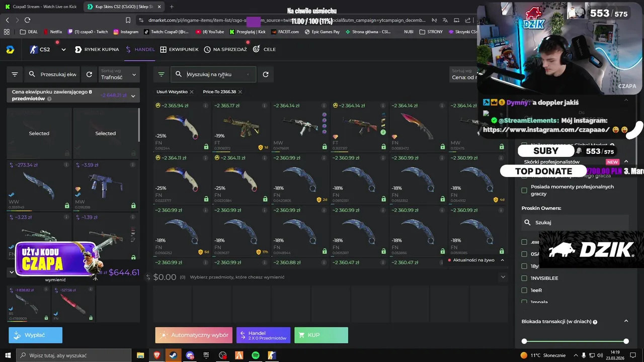Open market filter options icon

(161, 74)
